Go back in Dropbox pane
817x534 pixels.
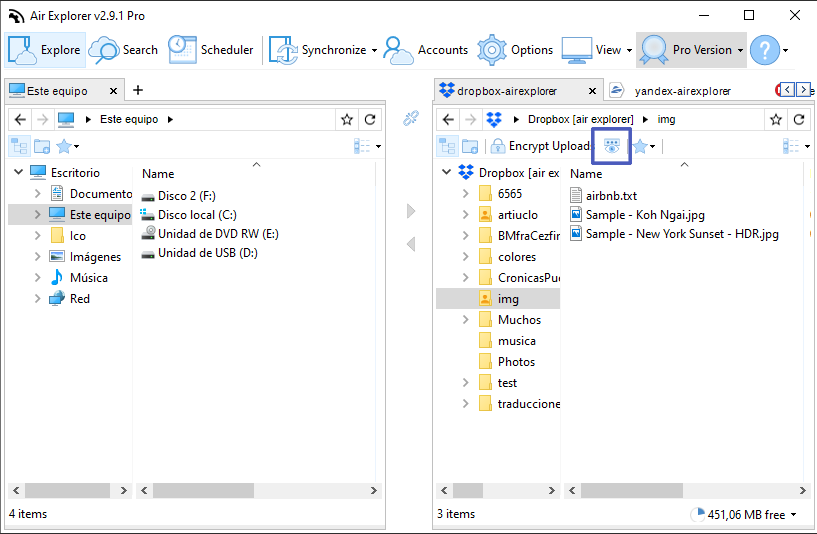[449, 119]
